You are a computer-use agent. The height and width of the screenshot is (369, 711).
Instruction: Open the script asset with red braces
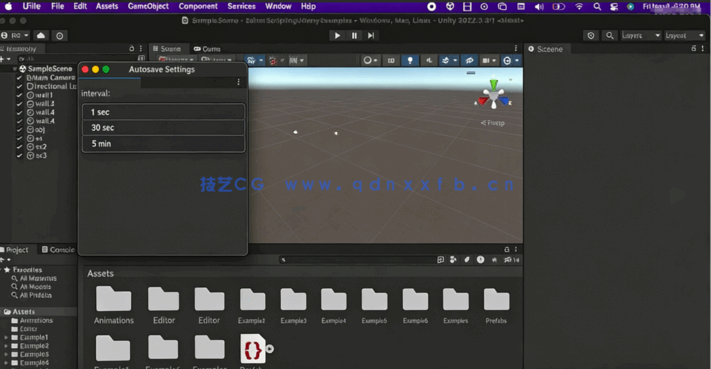click(253, 349)
